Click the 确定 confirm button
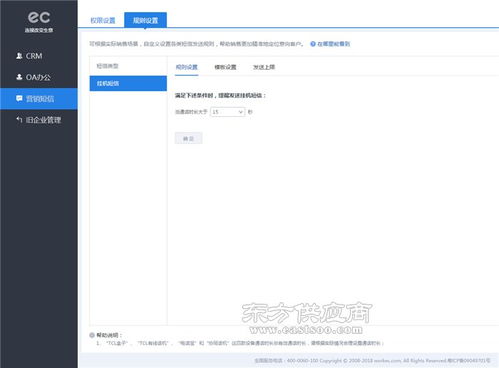499x368 pixels. (188, 138)
